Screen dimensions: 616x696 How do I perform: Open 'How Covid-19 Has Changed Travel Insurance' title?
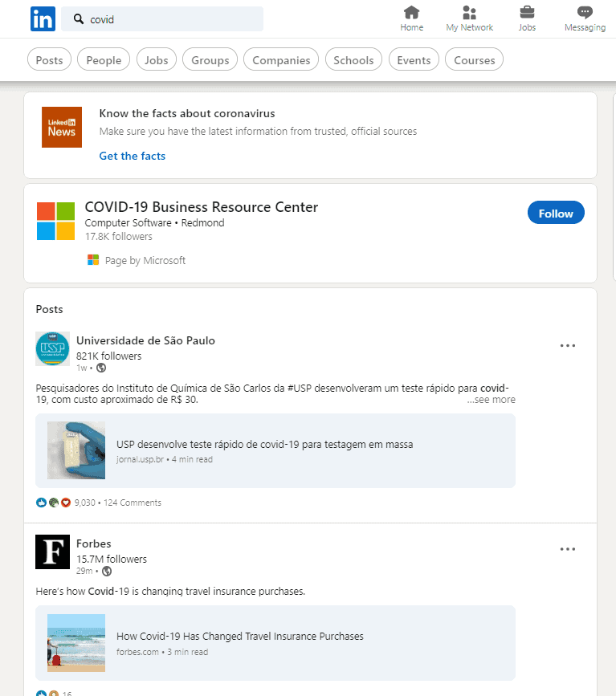pos(240,636)
